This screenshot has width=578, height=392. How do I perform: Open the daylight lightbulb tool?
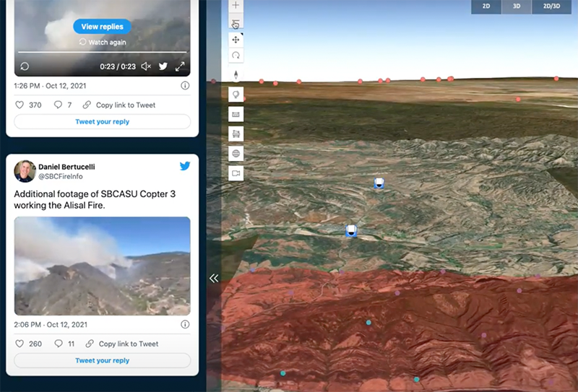tap(236, 95)
